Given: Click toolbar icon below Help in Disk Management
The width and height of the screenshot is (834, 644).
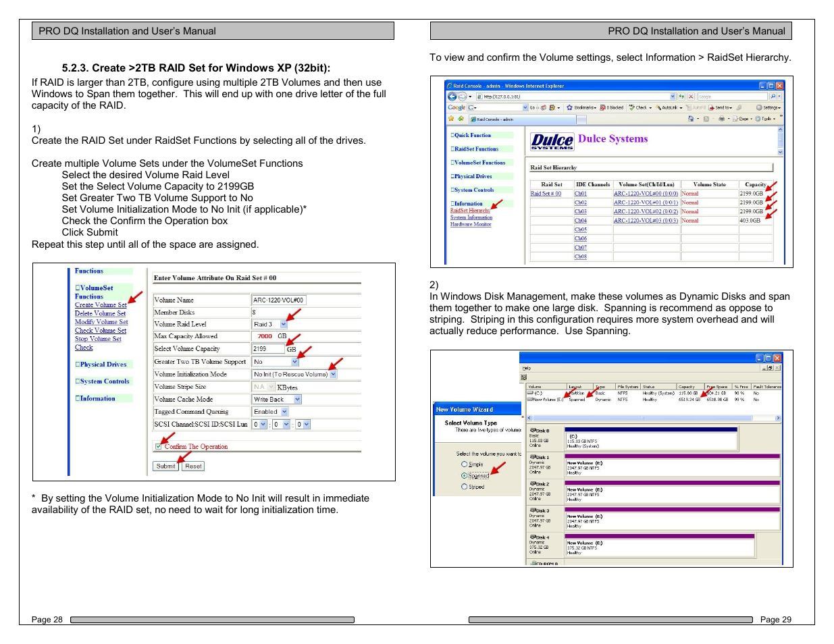Looking at the screenshot, I should (524, 377).
